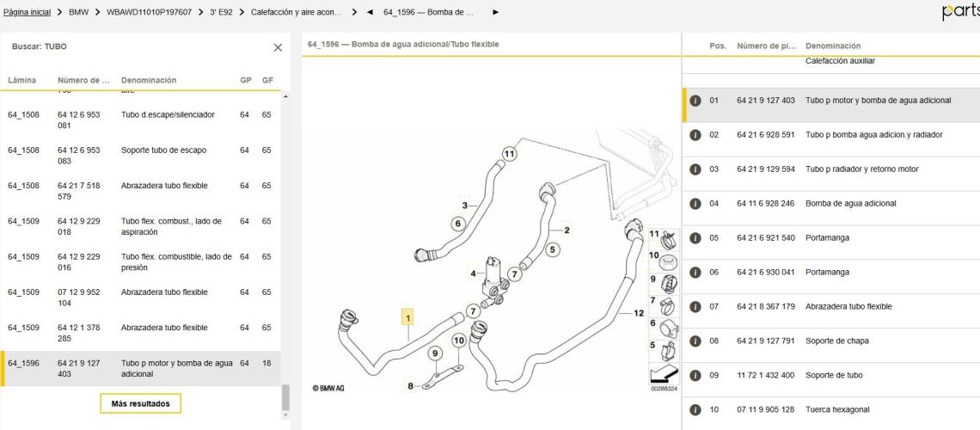Click the search results scrollbar thumb
The image size is (980, 430).
285,396
